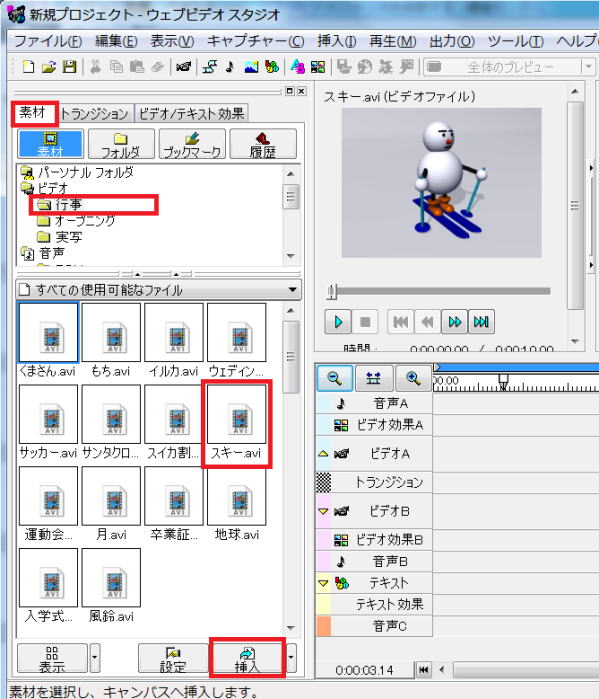Open the すべての使用可能なファイル filter dropdown

point(292,290)
